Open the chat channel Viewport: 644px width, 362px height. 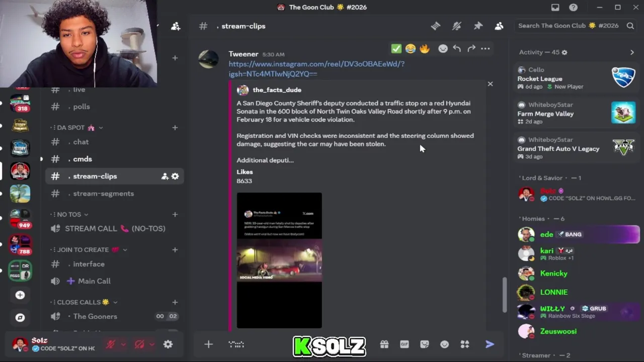pos(115,142)
